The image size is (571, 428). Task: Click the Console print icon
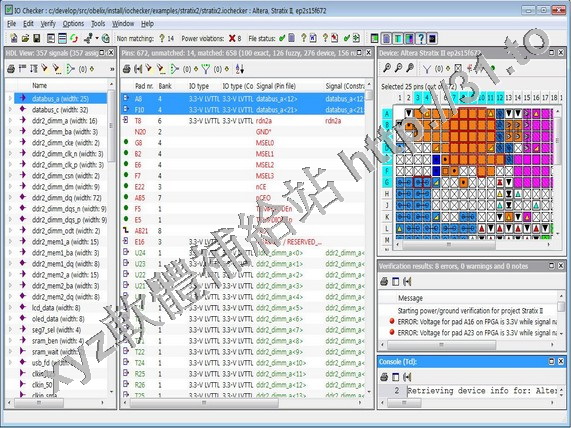click(384, 377)
